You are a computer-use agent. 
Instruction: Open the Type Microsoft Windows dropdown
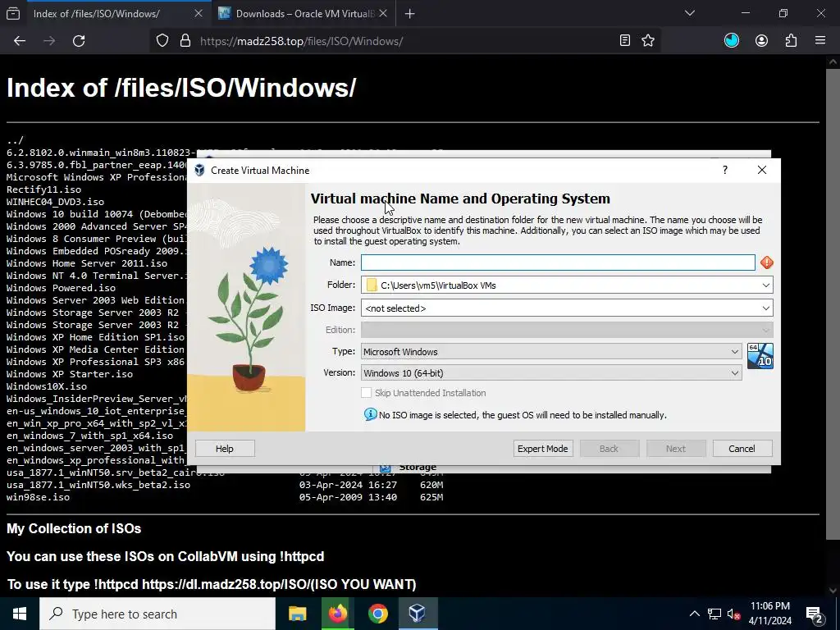coord(551,351)
